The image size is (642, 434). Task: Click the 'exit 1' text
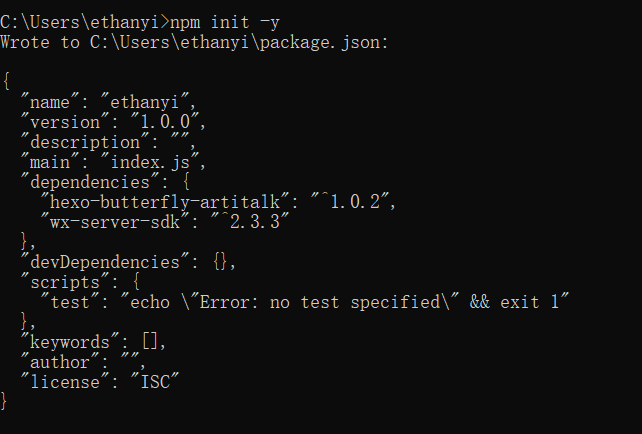click(529, 303)
